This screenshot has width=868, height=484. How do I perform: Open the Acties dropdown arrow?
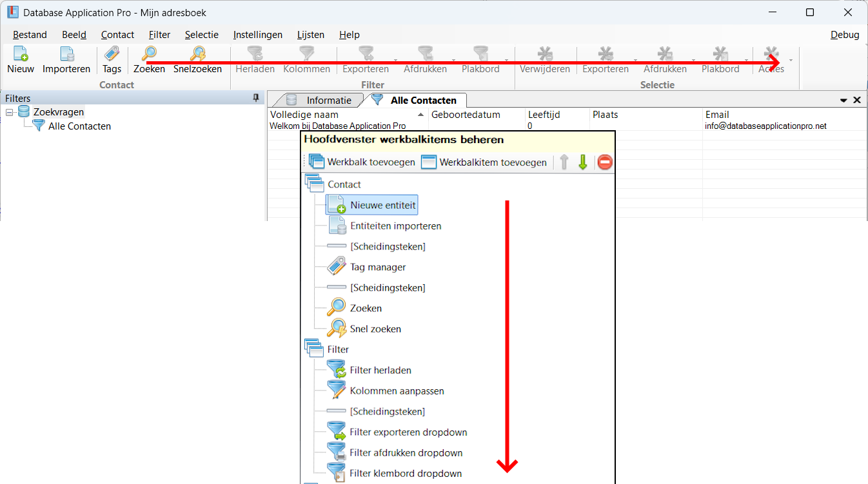[791, 60]
